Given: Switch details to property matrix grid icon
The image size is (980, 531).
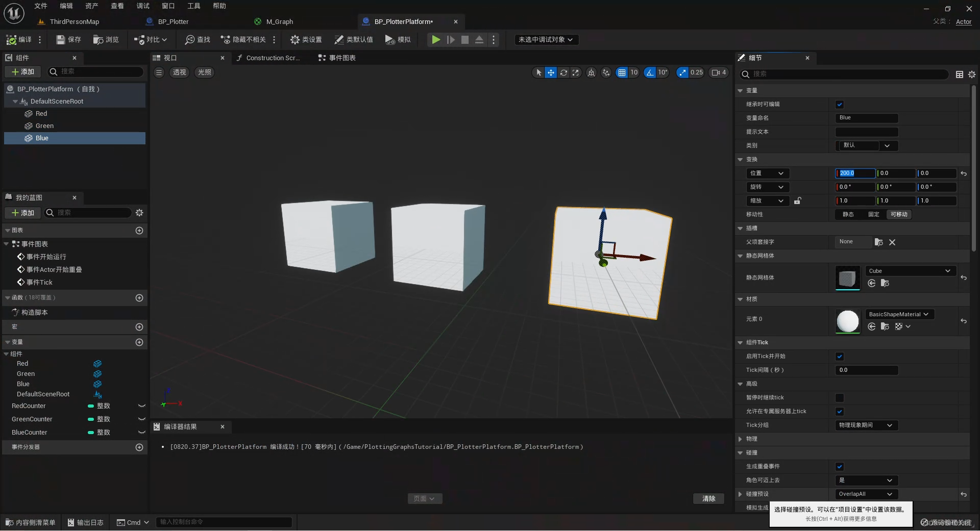Looking at the screenshot, I should (x=960, y=74).
